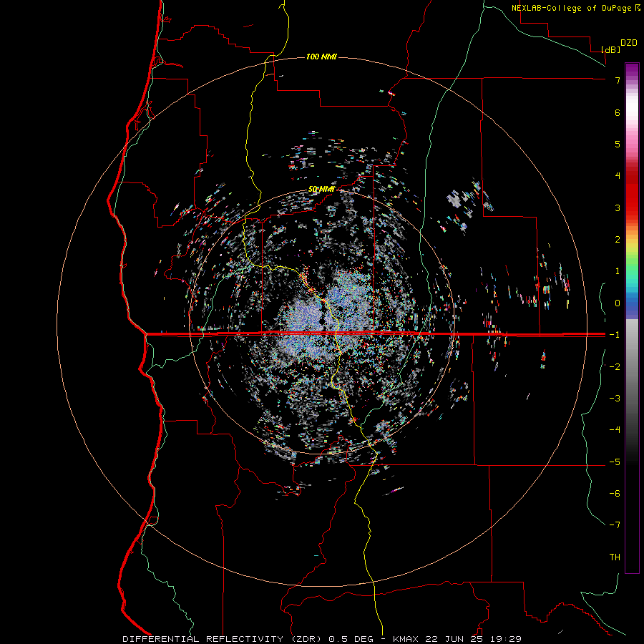The image size is (644, 644).
Task: Pick the yellow segment of the color bar
Action: click(632, 245)
